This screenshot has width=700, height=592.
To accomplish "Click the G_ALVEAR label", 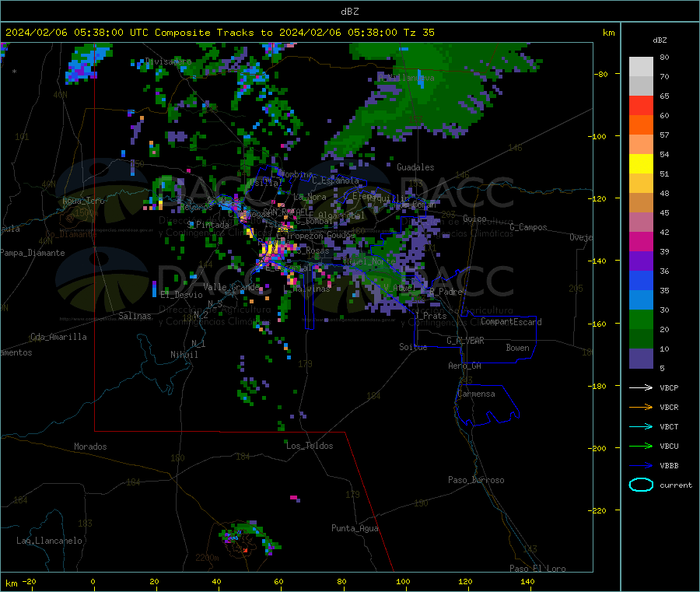I will (465, 341).
